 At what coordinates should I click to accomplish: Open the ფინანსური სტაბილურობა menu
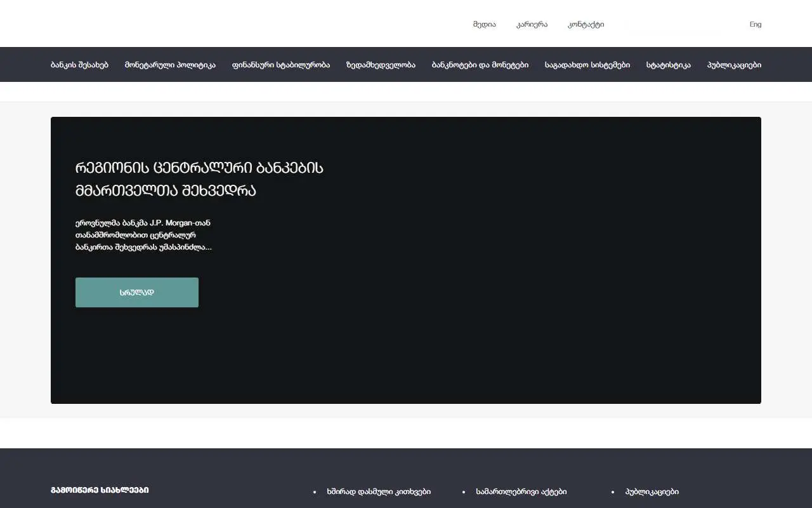[281, 65]
